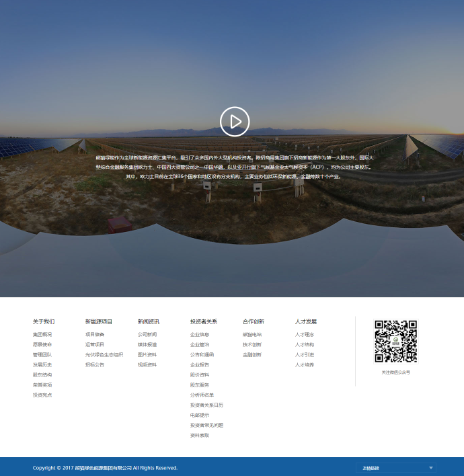
Task: Open the 管理团队 link
Action: click(42, 354)
